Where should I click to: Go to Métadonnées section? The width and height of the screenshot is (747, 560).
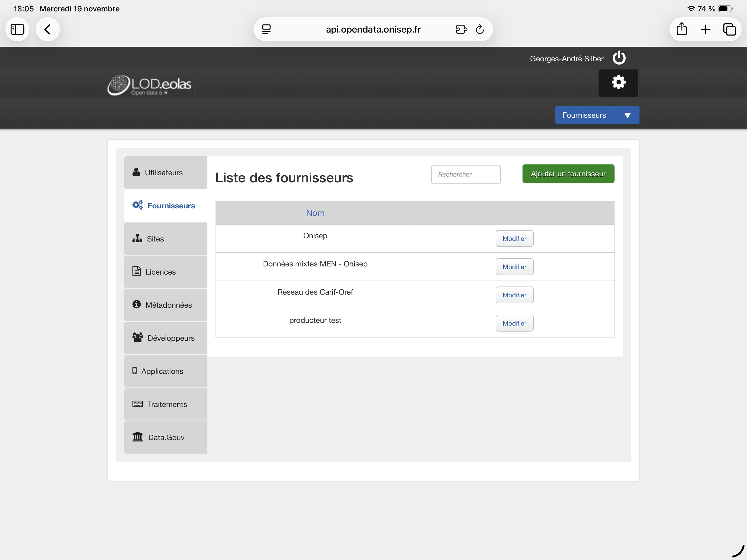click(166, 305)
